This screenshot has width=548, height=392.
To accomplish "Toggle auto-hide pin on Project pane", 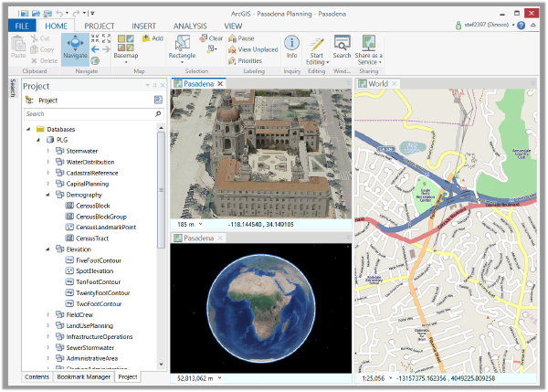I will (154, 85).
